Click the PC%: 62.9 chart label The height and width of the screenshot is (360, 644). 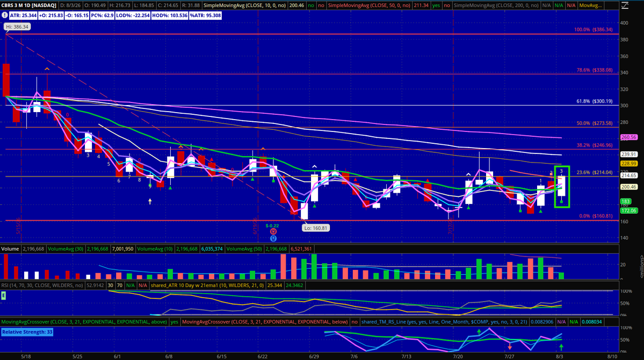pos(102,15)
